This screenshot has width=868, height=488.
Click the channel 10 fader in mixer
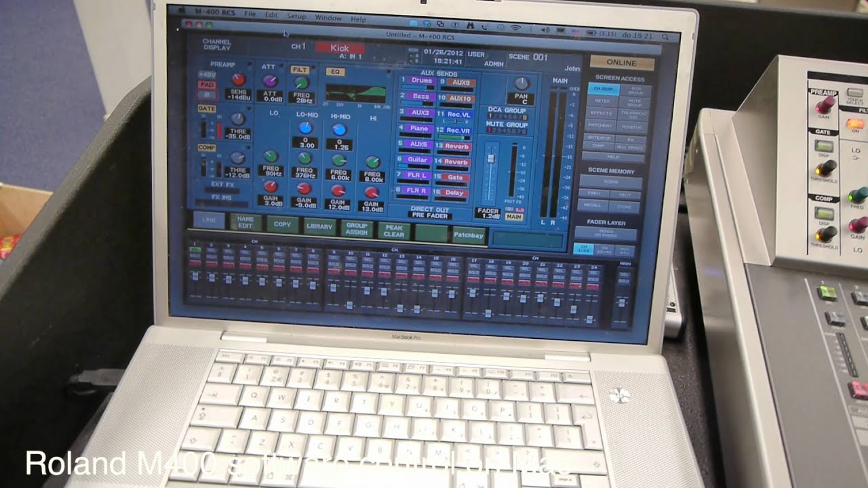(x=350, y=305)
